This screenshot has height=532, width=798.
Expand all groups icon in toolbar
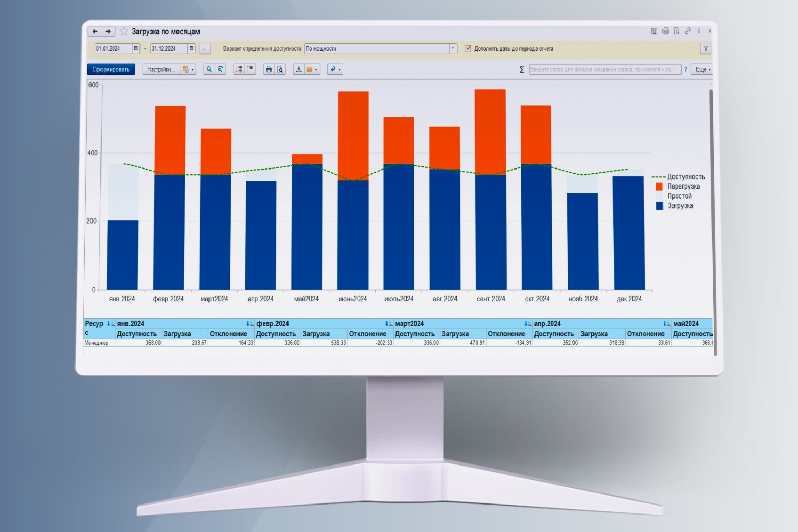pyautogui.click(x=239, y=69)
